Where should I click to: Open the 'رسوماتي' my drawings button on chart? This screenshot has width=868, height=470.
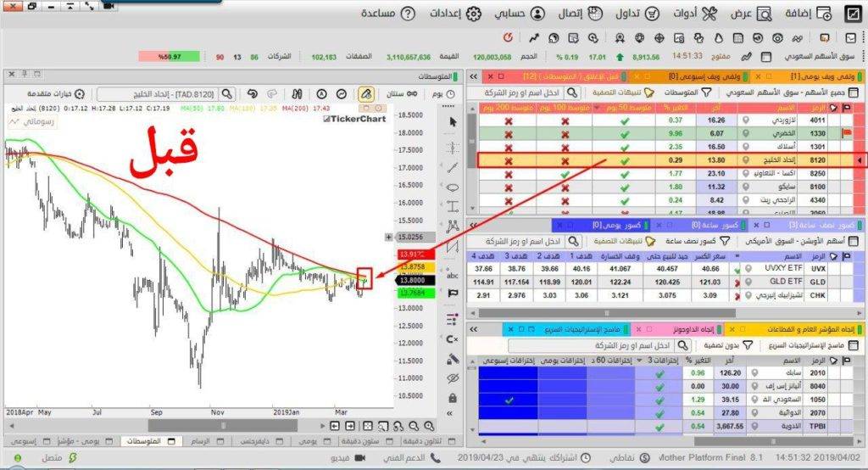31,121
